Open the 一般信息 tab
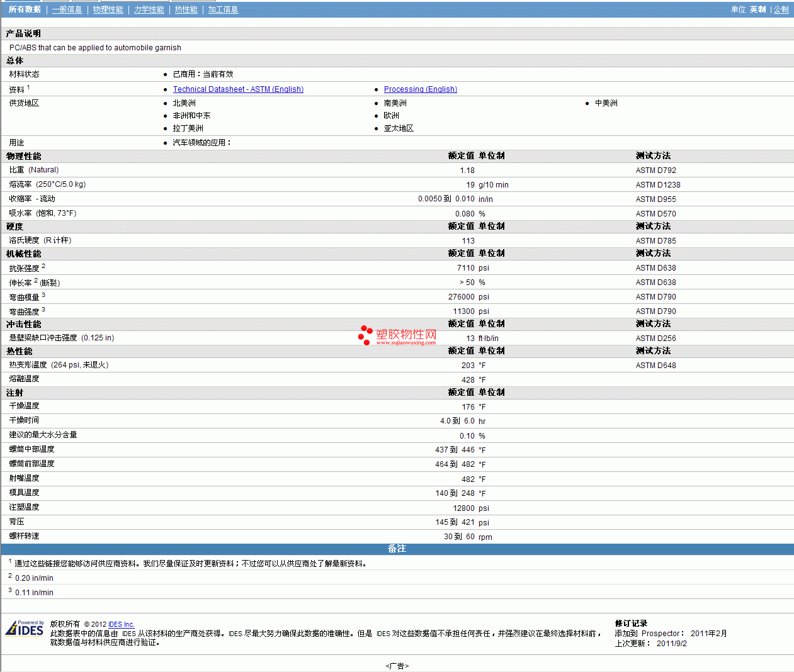 click(x=67, y=9)
